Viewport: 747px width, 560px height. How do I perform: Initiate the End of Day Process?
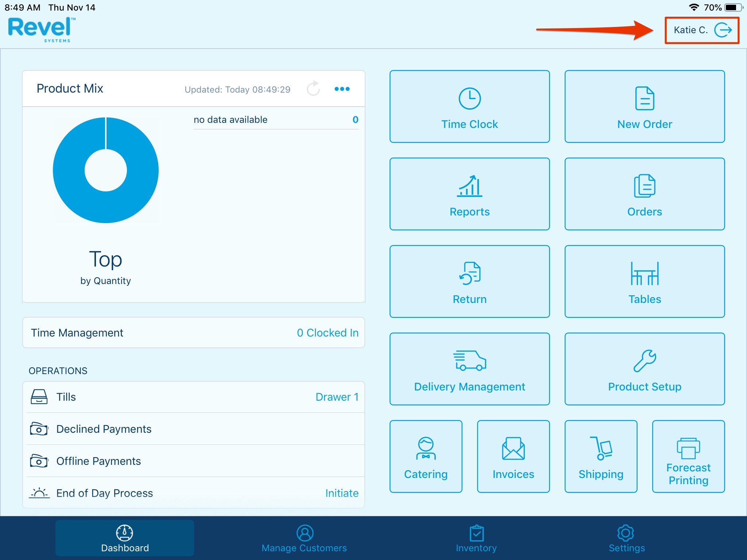[341, 493]
